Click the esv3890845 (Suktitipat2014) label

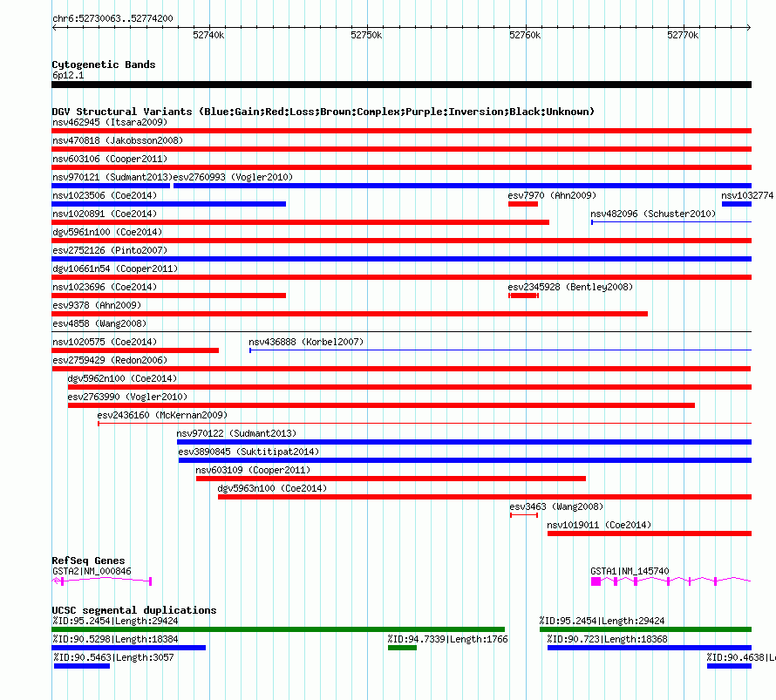(248, 452)
